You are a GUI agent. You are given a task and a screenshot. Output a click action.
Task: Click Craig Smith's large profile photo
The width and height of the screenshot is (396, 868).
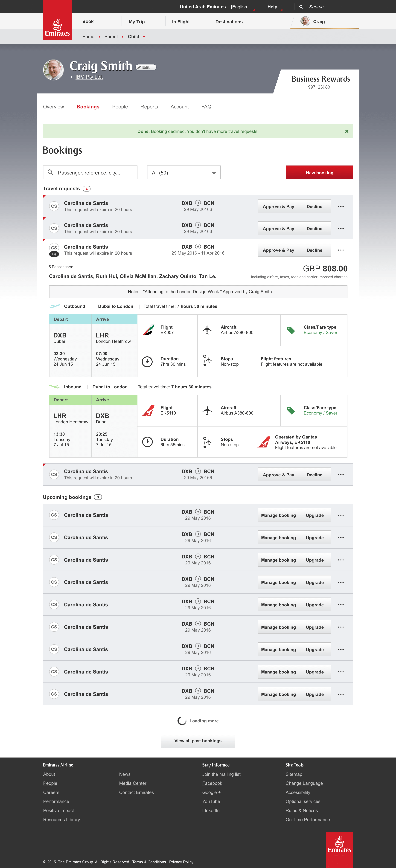click(x=53, y=70)
